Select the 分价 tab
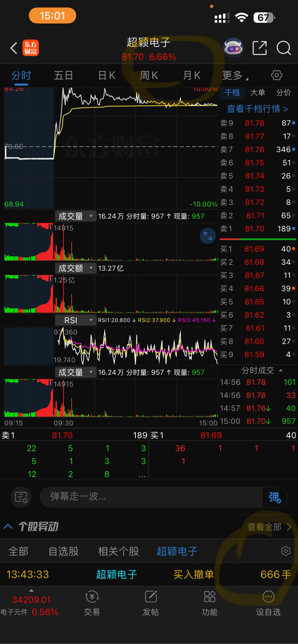Screen dimensions: 298x644 tap(283, 93)
